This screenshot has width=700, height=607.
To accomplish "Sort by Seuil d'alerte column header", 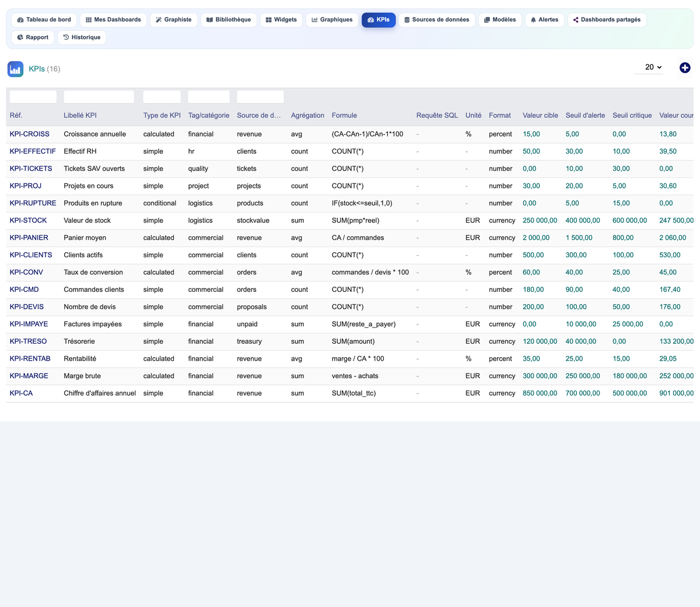I will point(585,116).
